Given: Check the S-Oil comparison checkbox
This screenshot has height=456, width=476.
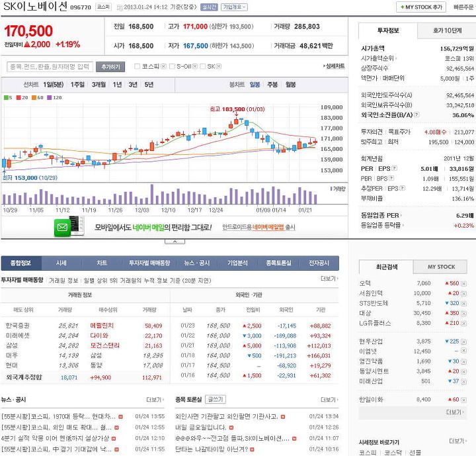Looking at the screenshot, I should tap(172, 66).
